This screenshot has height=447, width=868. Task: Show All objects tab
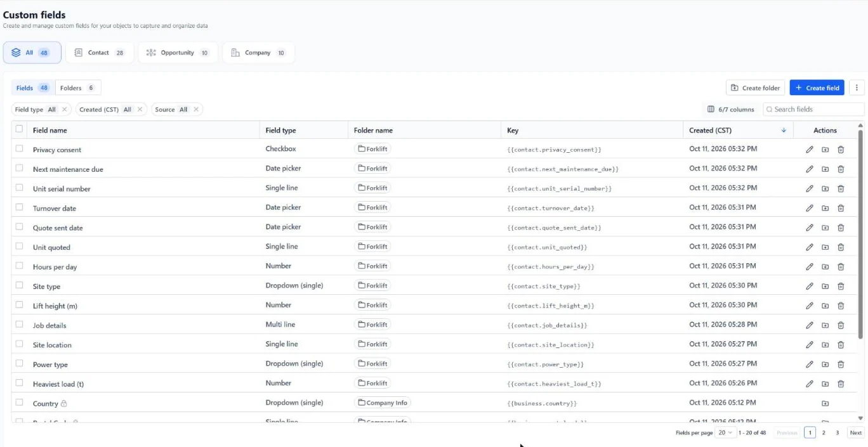click(x=32, y=53)
